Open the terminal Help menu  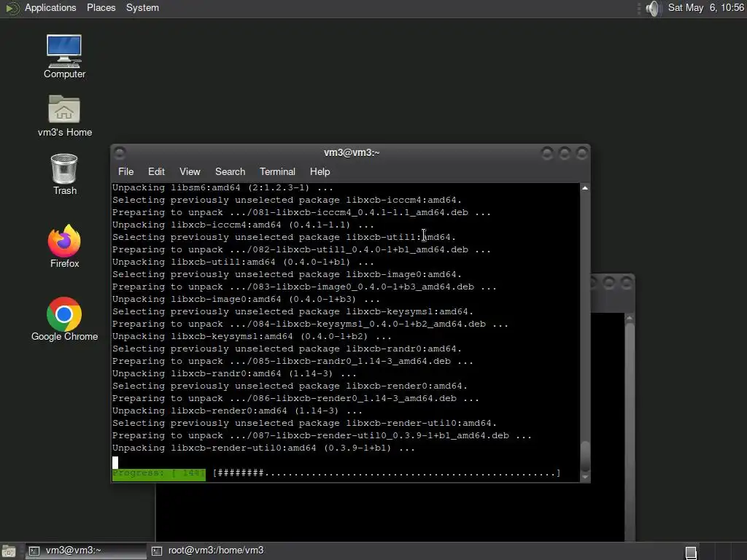point(320,171)
